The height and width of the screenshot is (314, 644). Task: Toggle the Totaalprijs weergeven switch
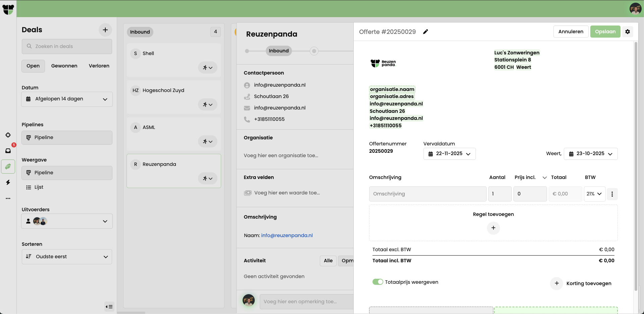(x=378, y=282)
